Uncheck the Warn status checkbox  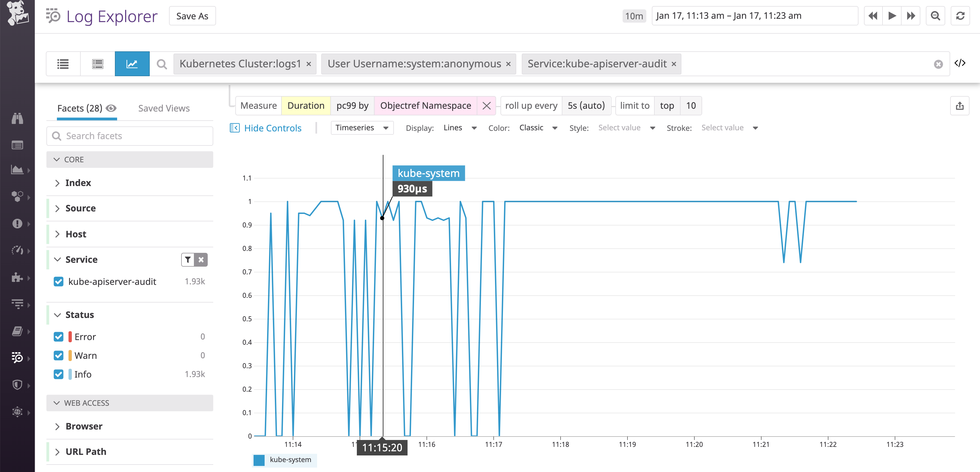pyautogui.click(x=59, y=355)
